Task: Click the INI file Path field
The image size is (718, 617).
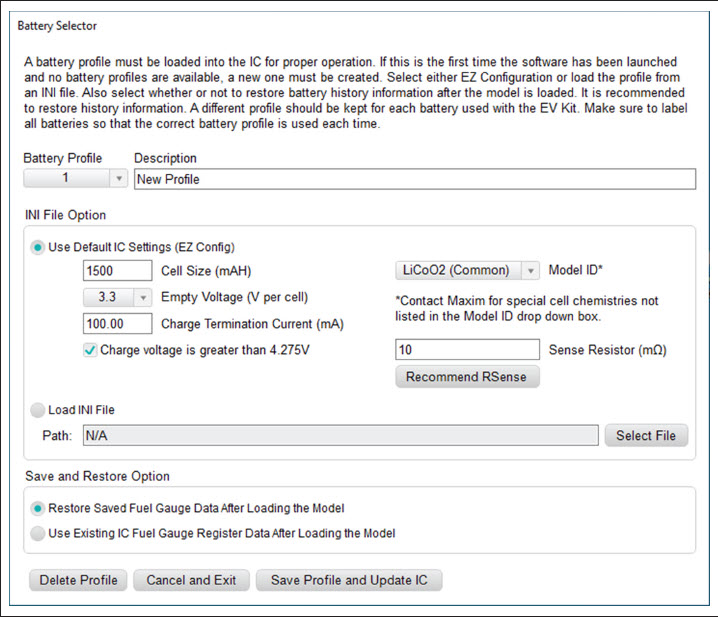Action: coord(340,435)
